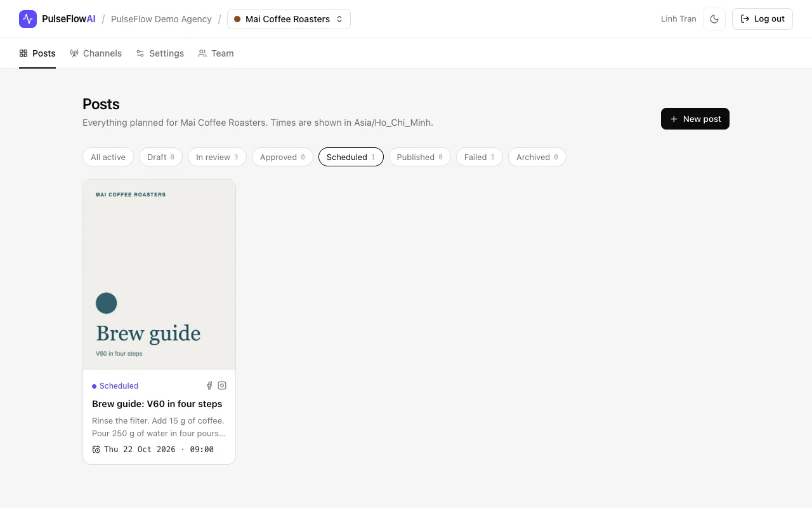Click the date Thu 22 Oct 2026 · 09:00
This screenshot has width=812, height=508.
[x=159, y=450]
